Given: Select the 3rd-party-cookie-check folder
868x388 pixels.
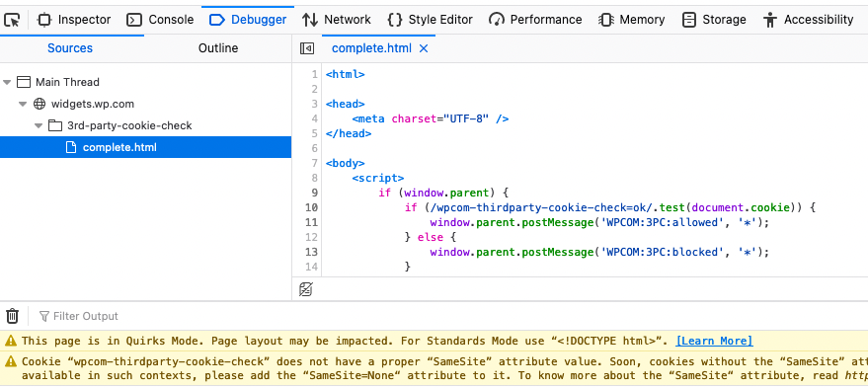Looking at the screenshot, I should pyautogui.click(x=129, y=125).
